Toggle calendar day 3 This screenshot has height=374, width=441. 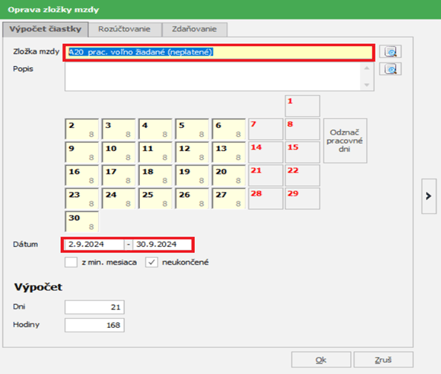click(x=119, y=129)
